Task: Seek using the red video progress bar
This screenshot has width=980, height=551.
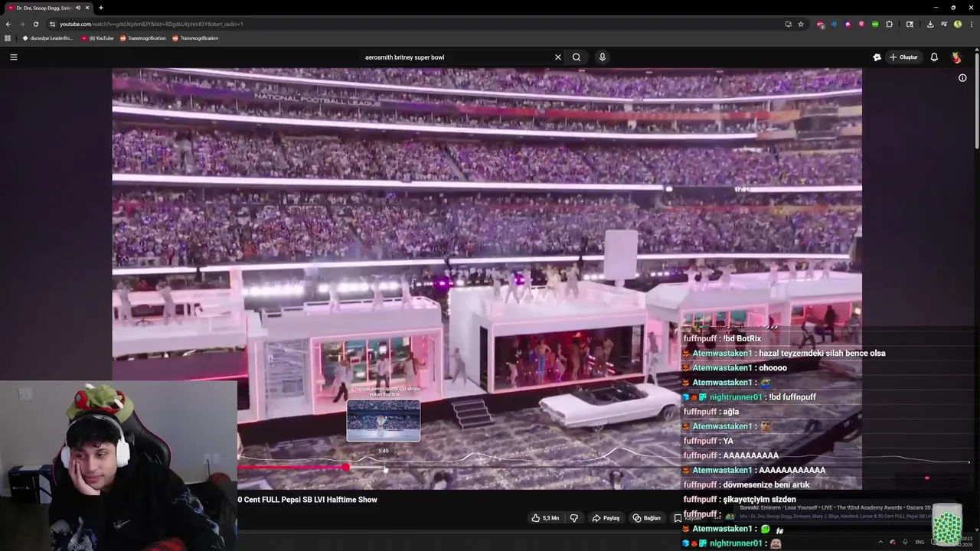Action: click(292, 467)
